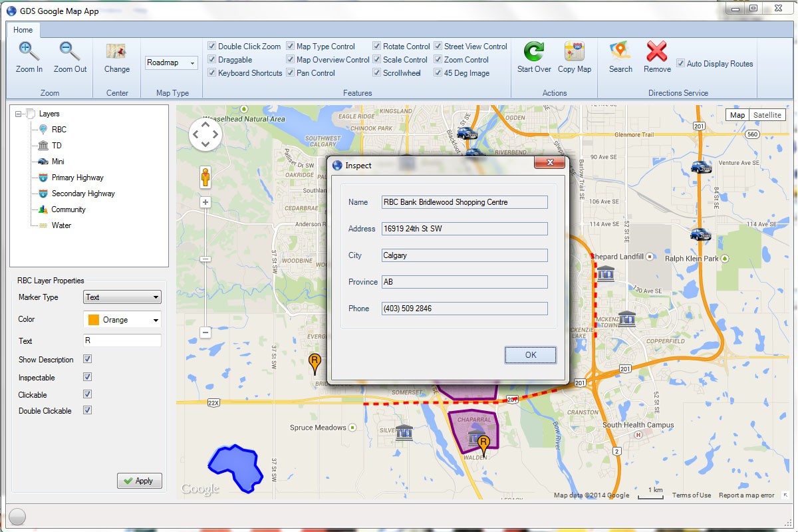Click the map zoom minus button
The height and width of the screenshot is (532, 798).
pyautogui.click(x=205, y=332)
